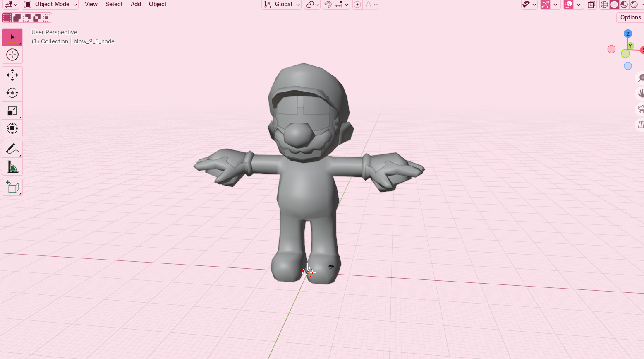Set selection mode to extend selection
644x359 pixels.
coord(17,18)
